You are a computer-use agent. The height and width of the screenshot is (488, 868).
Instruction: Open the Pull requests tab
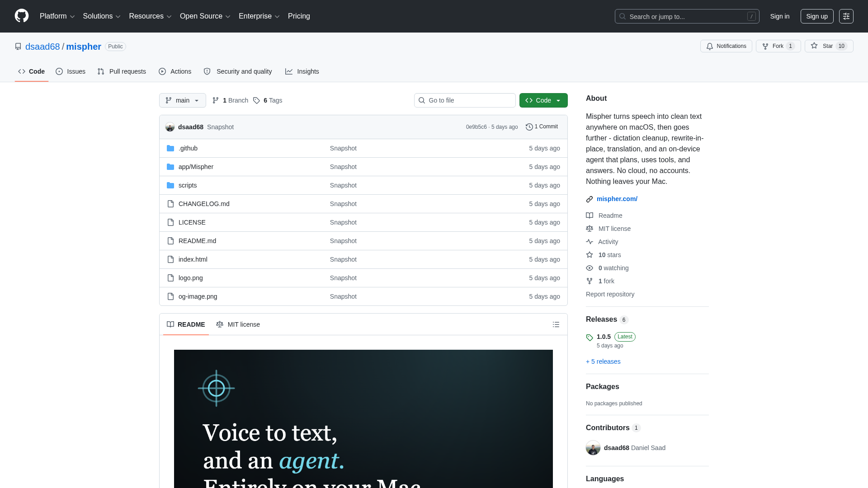coord(122,71)
